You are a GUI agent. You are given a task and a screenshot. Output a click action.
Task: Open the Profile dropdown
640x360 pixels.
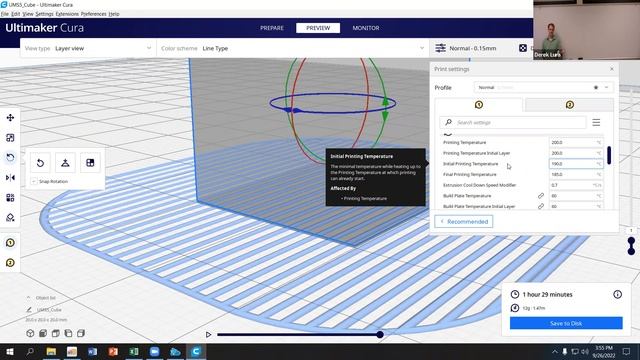(x=543, y=87)
